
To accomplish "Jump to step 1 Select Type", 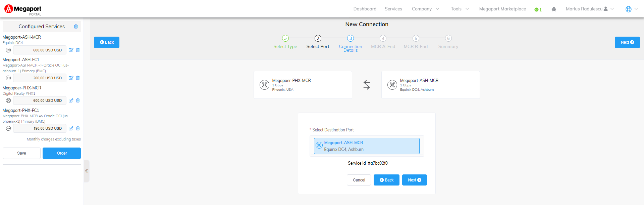I will (285, 38).
